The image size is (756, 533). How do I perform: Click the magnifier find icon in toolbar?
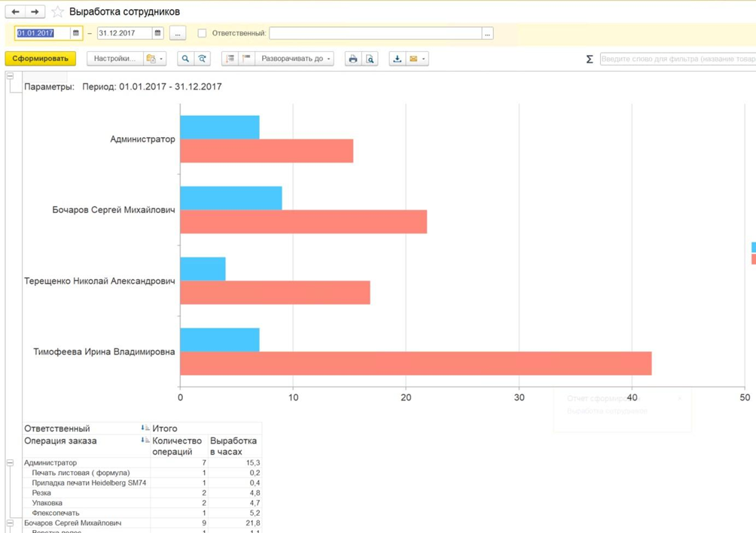185,59
